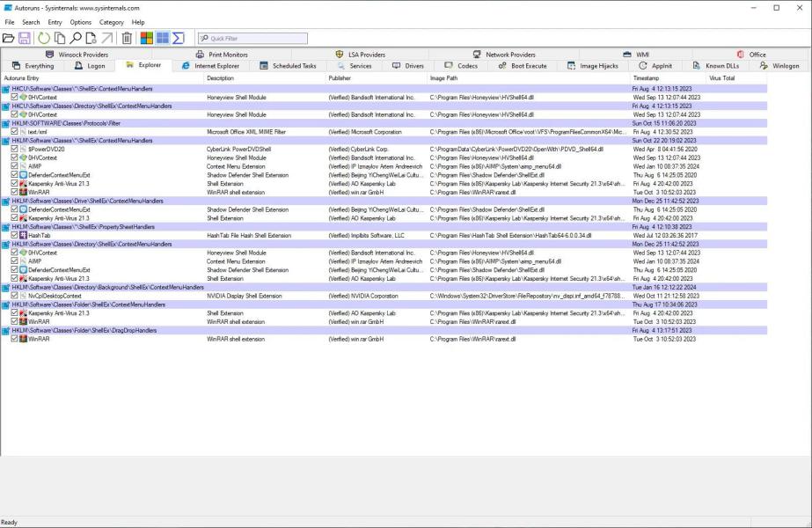Open the Entry menu
The width and height of the screenshot is (812, 528).
click(55, 22)
